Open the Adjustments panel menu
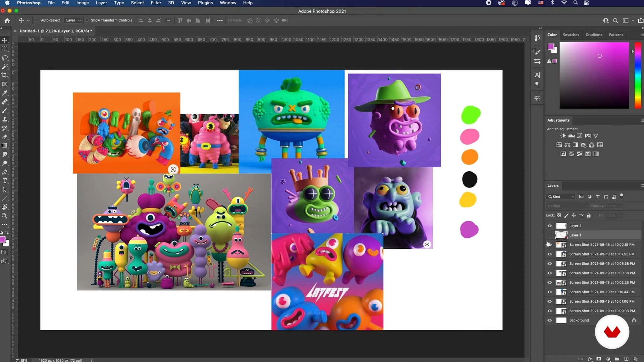Image resolution: width=644 pixels, height=362 pixels. (642, 120)
